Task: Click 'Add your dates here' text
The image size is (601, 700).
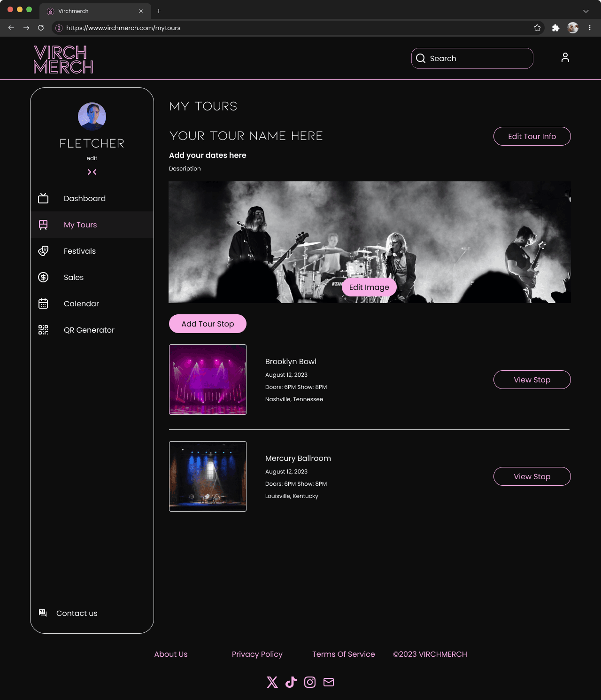Action: (208, 155)
